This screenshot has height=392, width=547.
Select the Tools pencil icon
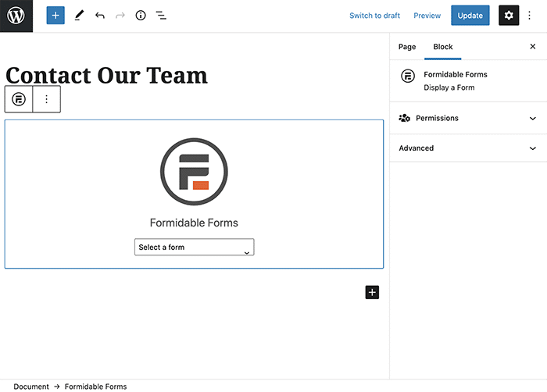(79, 16)
